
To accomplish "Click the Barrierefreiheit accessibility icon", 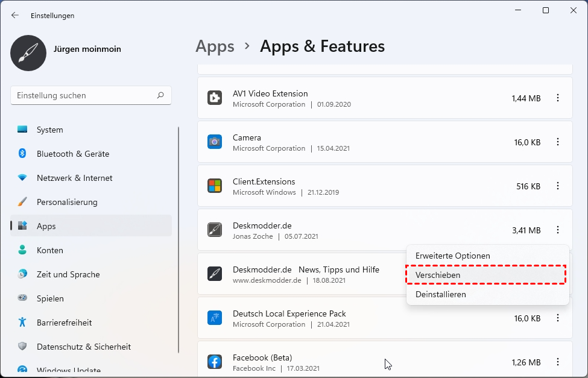I will [22, 323].
